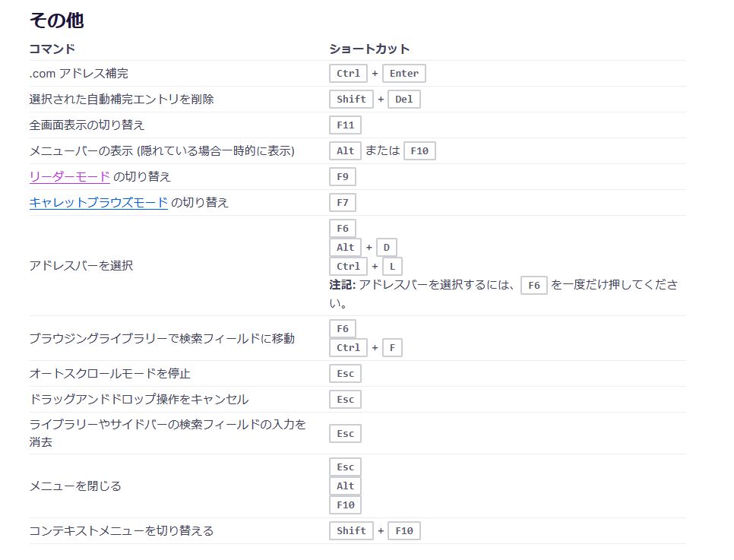Image resolution: width=734 pixels, height=560 pixels.
Task: Click the メニューを閉じる command text
Action: [75, 486]
